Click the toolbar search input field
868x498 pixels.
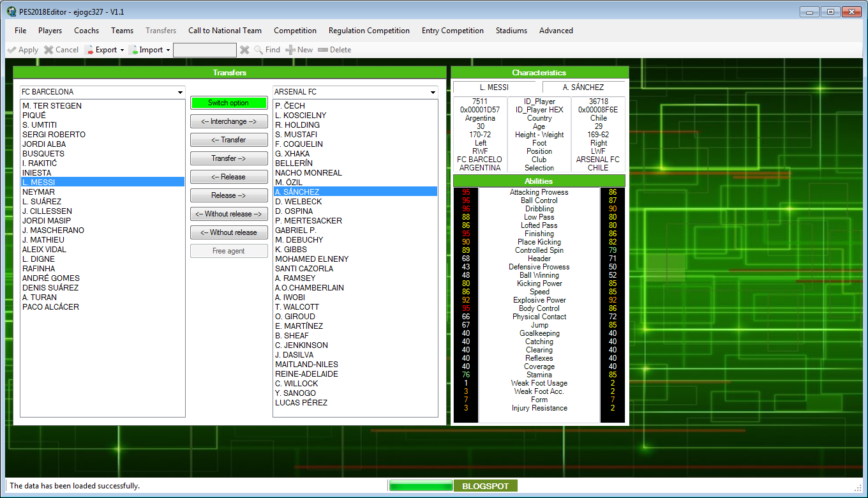(205, 50)
